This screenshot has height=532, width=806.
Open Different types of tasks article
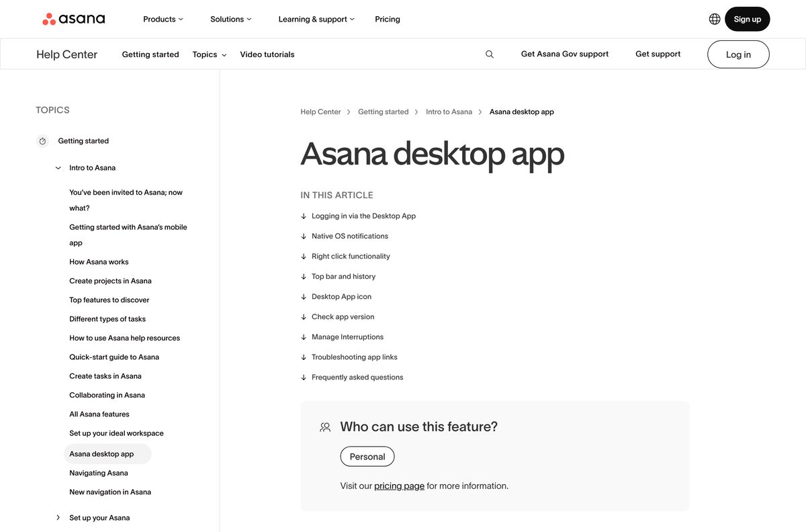(x=107, y=319)
